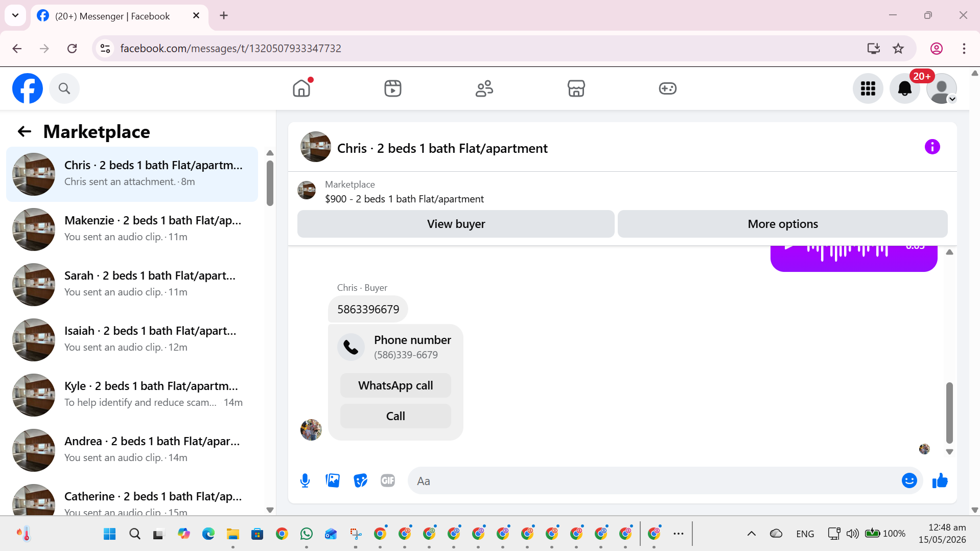The image size is (980, 551).
Task: Open Isaiah conversation
Action: point(132,339)
